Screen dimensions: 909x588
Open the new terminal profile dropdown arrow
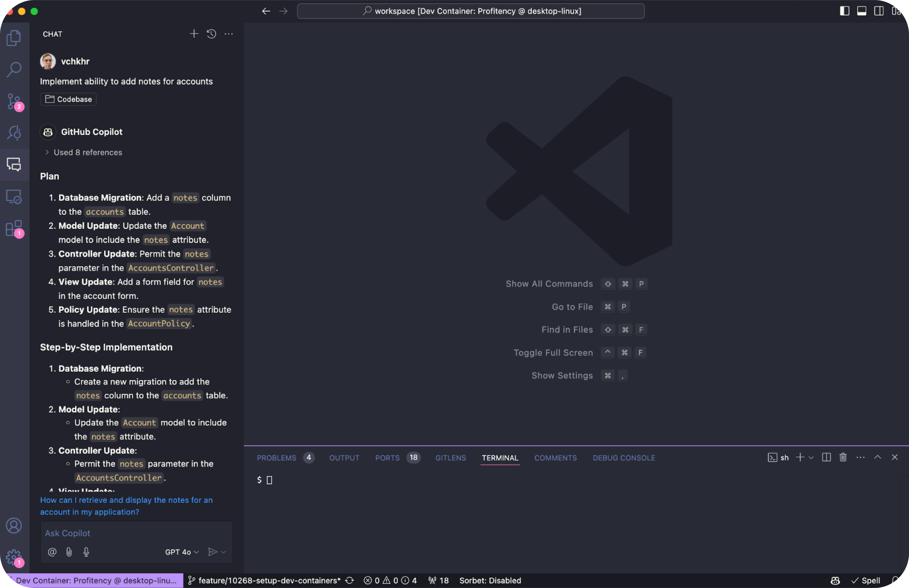[811, 457]
